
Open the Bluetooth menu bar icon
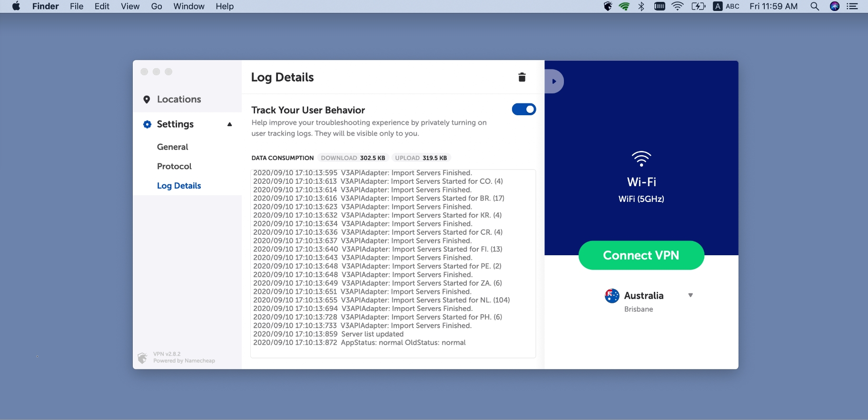(641, 6)
